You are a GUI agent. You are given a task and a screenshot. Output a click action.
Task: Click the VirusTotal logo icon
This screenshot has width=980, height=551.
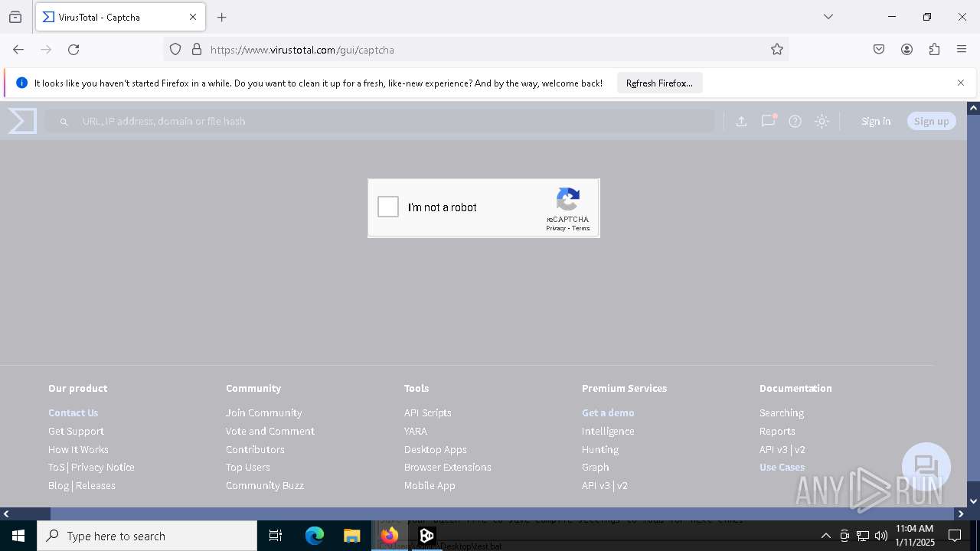tap(22, 121)
